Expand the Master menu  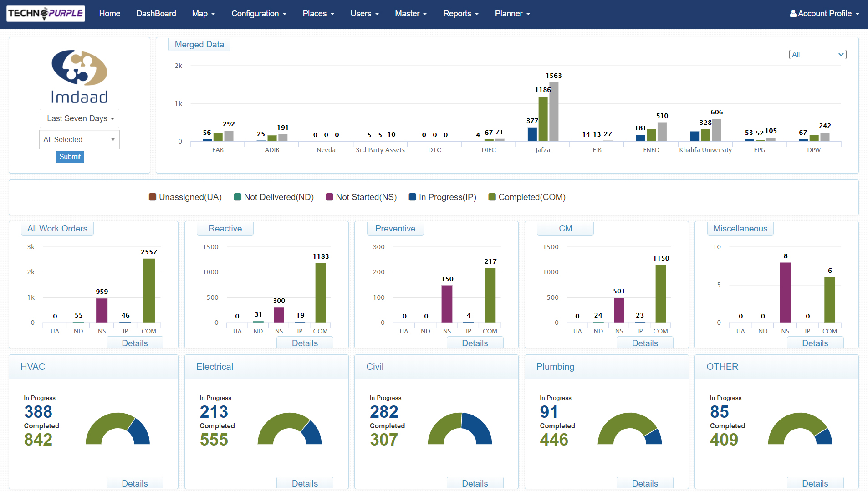click(411, 14)
